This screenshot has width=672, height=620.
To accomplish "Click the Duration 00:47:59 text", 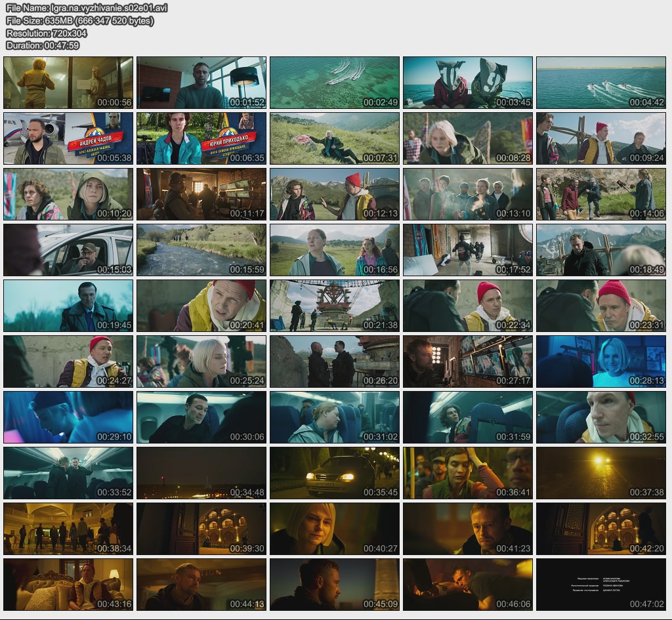I will 43,45.
